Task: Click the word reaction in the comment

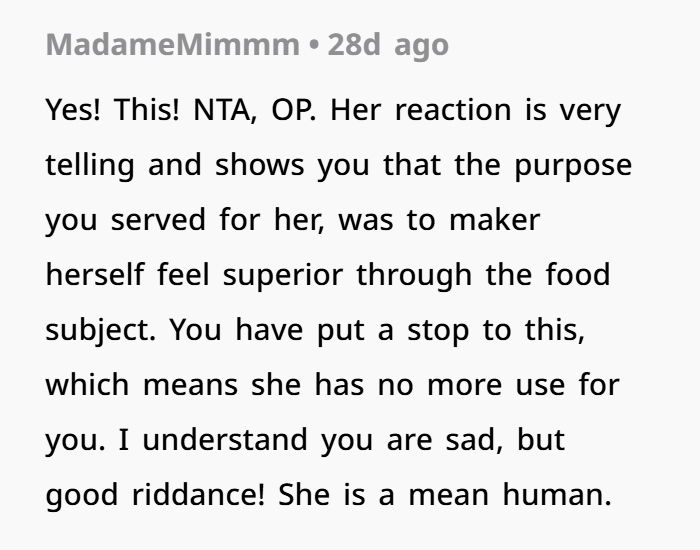Action: pos(453,110)
